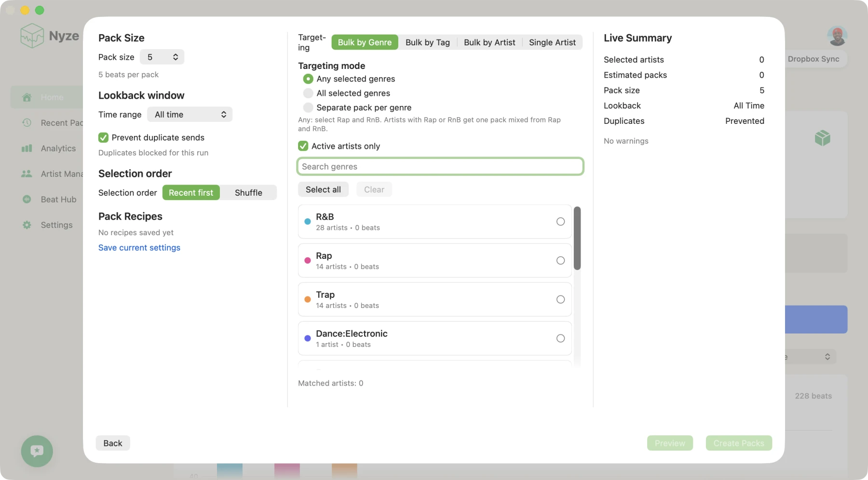The image size is (868, 480).
Task: Choose Shuffle selection order
Action: pos(248,193)
